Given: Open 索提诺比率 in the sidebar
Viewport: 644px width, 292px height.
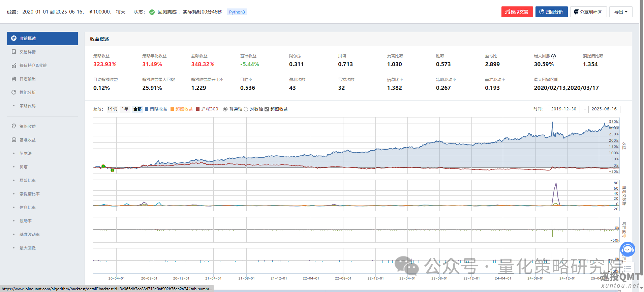Looking at the screenshot, I should pyautogui.click(x=29, y=194).
